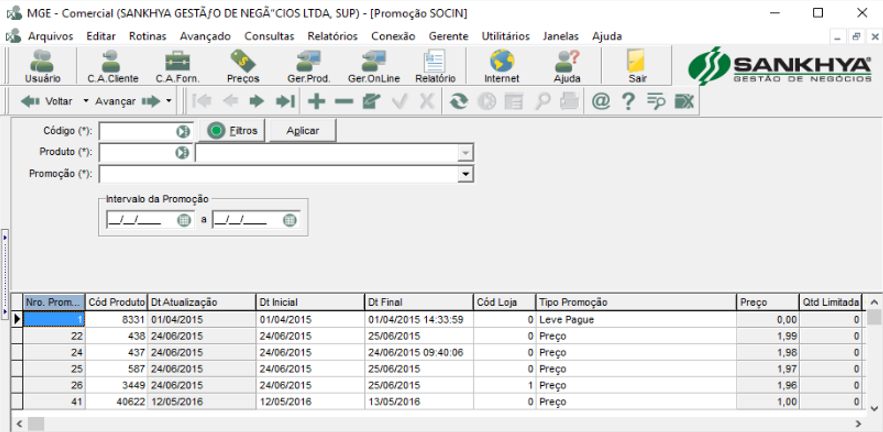The image size is (883, 432).
Task: Edit record with pencil icon
Action: (x=371, y=101)
